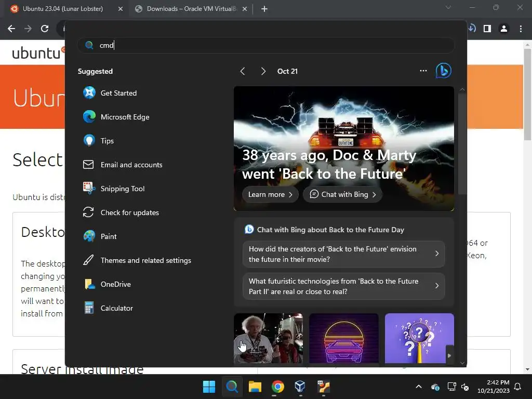Open VirtualBox from the taskbar
Screen dimensions: 532x399
coord(300,387)
